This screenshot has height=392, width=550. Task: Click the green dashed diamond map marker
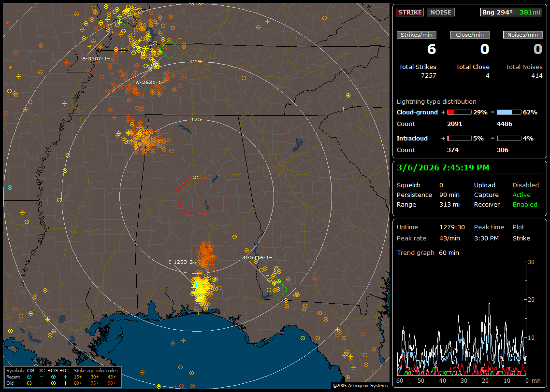(x=169, y=49)
